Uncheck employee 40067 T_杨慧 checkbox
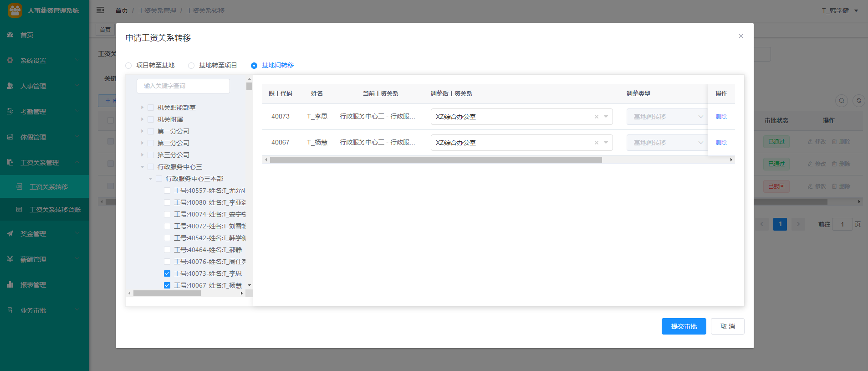The width and height of the screenshot is (868, 371). click(x=167, y=285)
